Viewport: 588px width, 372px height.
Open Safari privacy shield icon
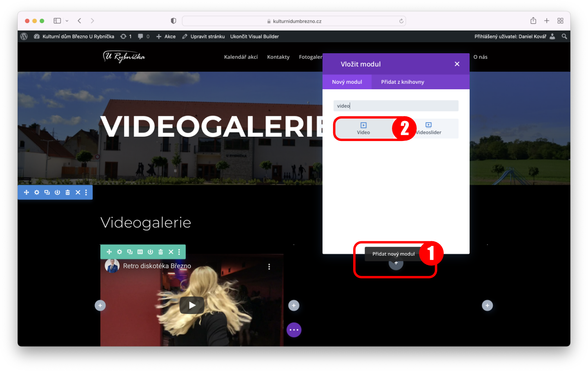pyautogui.click(x=173, y=21)
